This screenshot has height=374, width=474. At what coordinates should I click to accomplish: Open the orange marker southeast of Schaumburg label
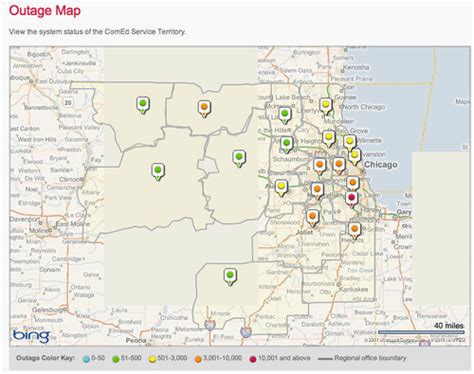pyautogui.click(x=319, y=166)
